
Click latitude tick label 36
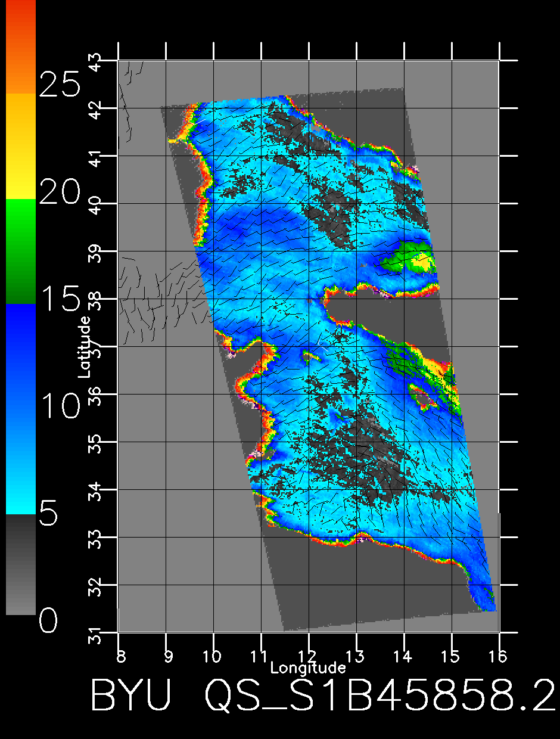[x=95, y=395]
